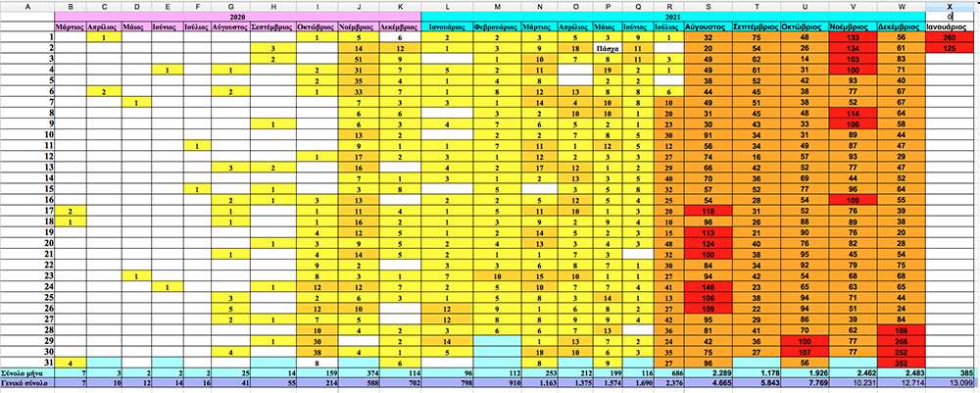Screen dimensions: 980x393
Task: Select column X header
Action: (x=950, y=6)
